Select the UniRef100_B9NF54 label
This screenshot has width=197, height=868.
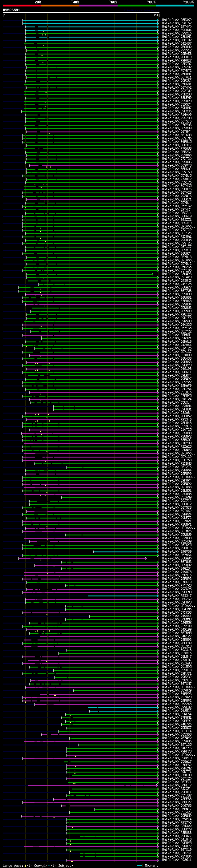click(x=176, y=714)
